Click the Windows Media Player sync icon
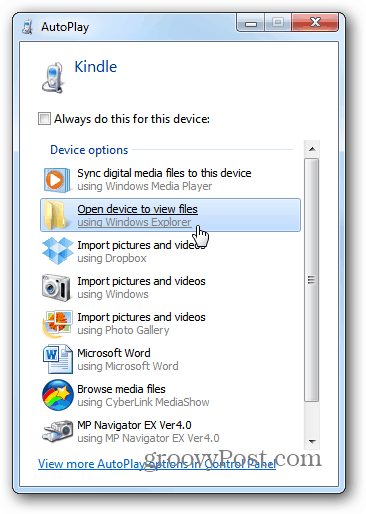Image resolution: width=366 pixels, height=514 pixels. (57, 180)
